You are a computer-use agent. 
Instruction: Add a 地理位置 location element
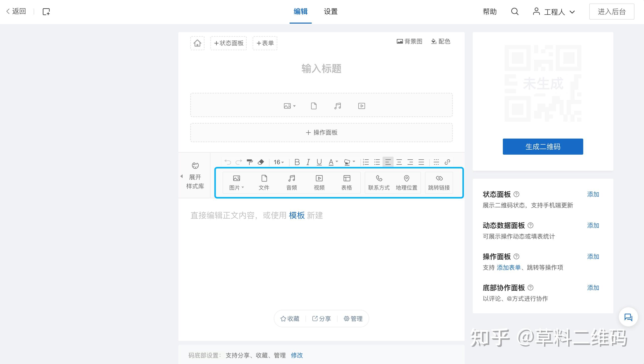[406, 183]
